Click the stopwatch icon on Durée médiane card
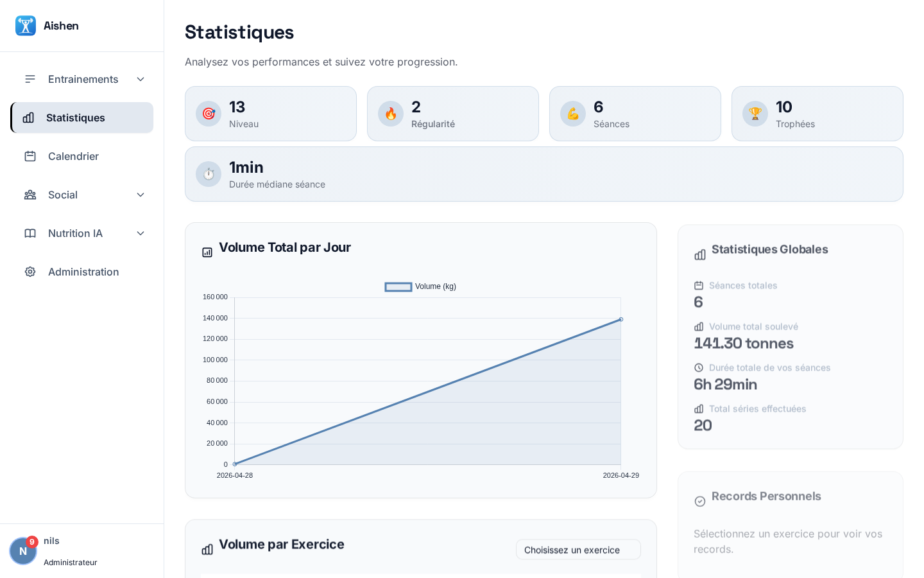 click(x=209, y=174)
